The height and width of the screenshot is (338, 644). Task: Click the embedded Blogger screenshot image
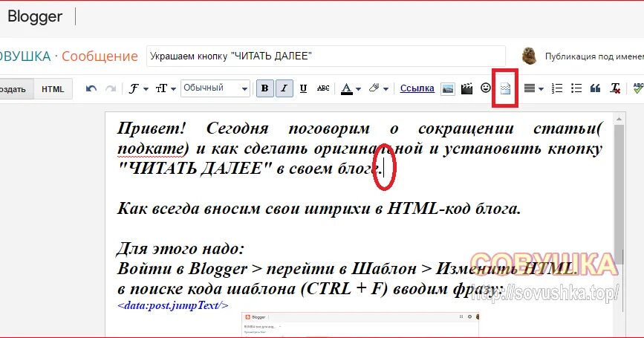click(x=360, y=325)
